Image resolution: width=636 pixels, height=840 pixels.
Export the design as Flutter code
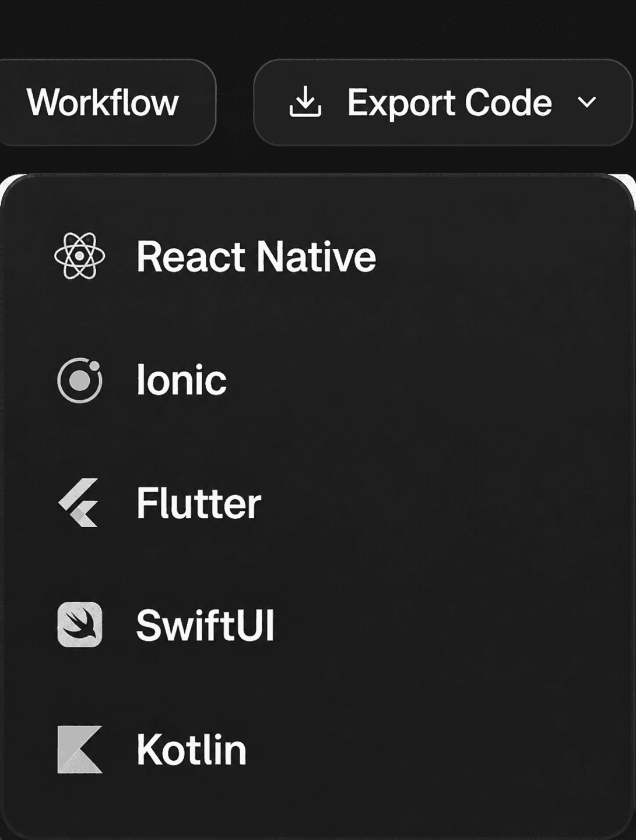[x=318, y=503]
